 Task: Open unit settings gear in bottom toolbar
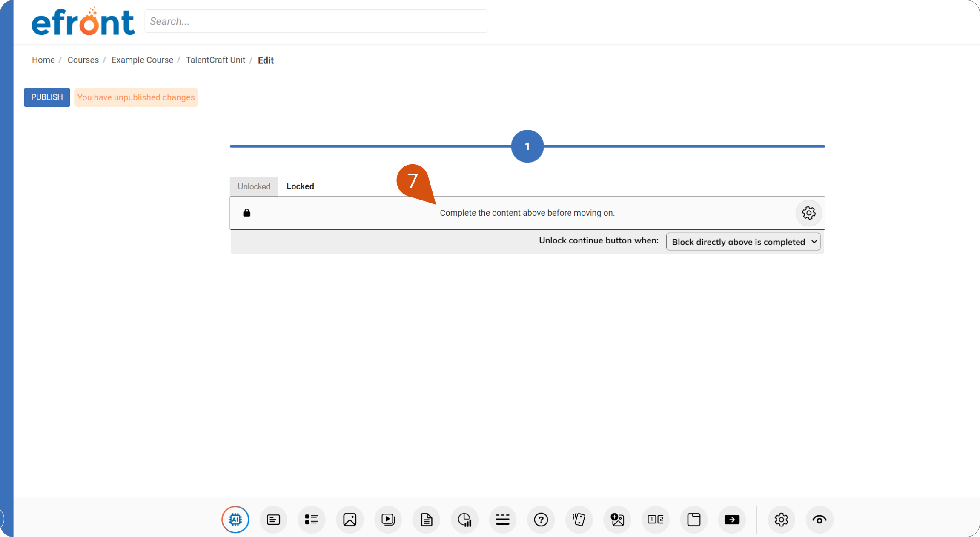[x=781, y=519]
